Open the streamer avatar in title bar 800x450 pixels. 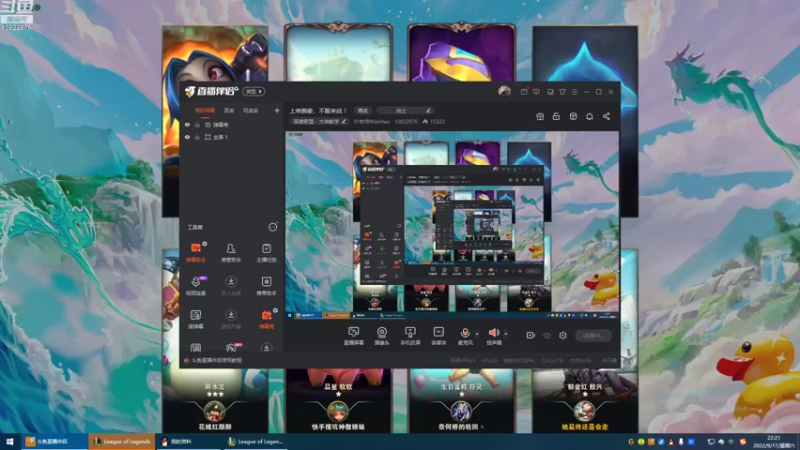click(x=504, y=91)
